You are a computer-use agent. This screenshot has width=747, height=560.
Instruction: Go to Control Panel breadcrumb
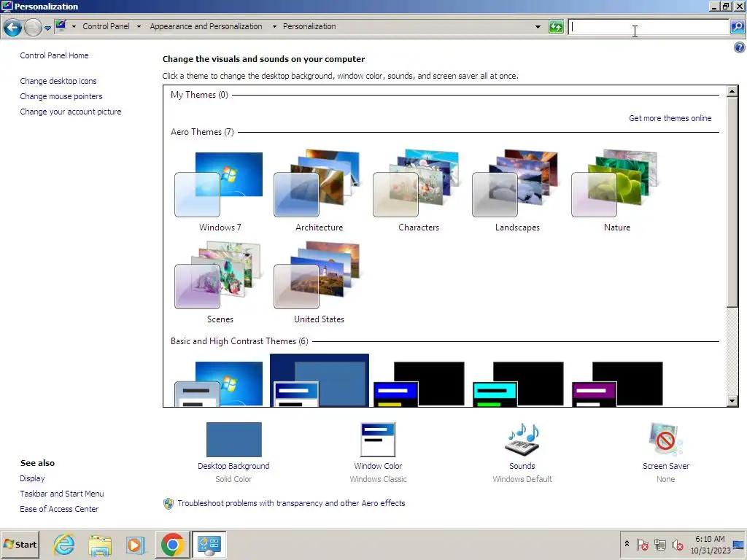[x=106, y=26]
